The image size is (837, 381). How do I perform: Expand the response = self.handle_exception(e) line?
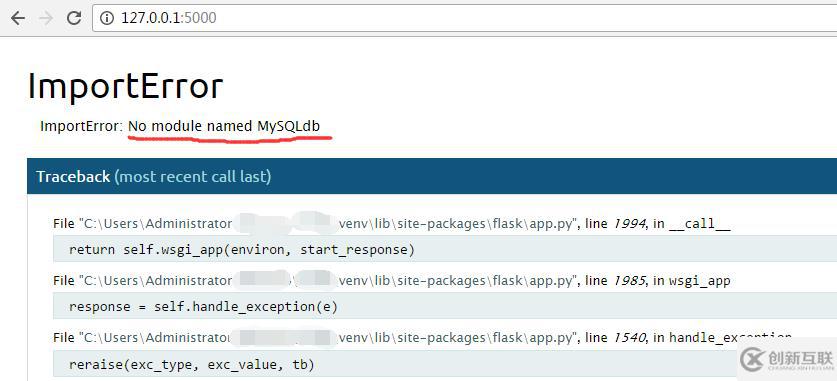pos(445,306)
